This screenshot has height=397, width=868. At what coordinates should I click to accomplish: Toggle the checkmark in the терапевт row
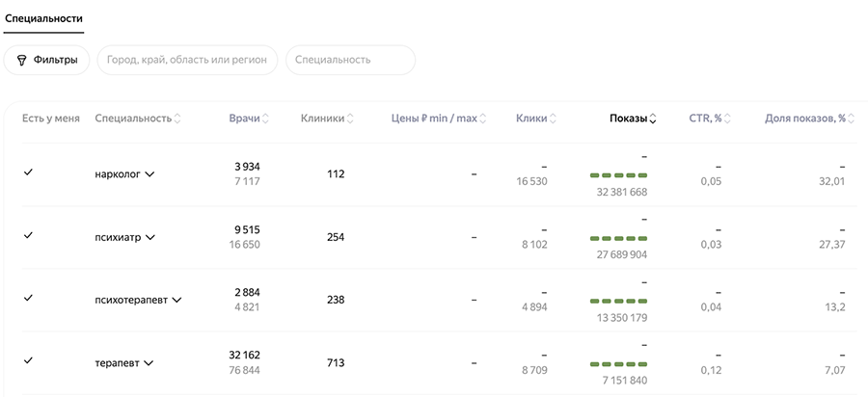28,360
